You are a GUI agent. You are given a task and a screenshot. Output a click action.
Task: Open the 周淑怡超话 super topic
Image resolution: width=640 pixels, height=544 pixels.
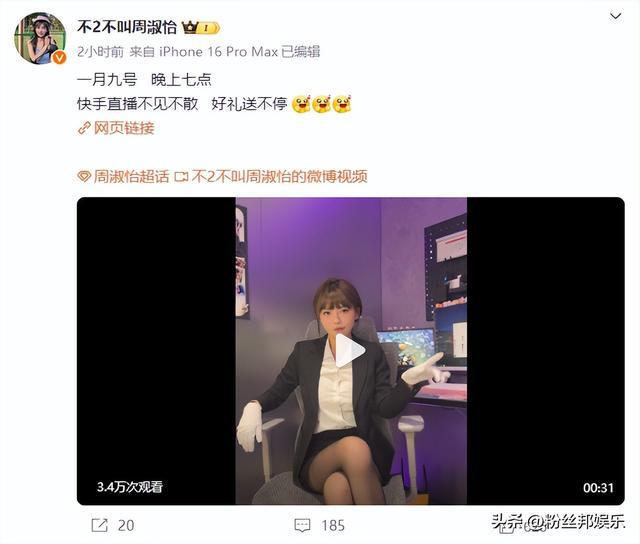coord(131,176)
